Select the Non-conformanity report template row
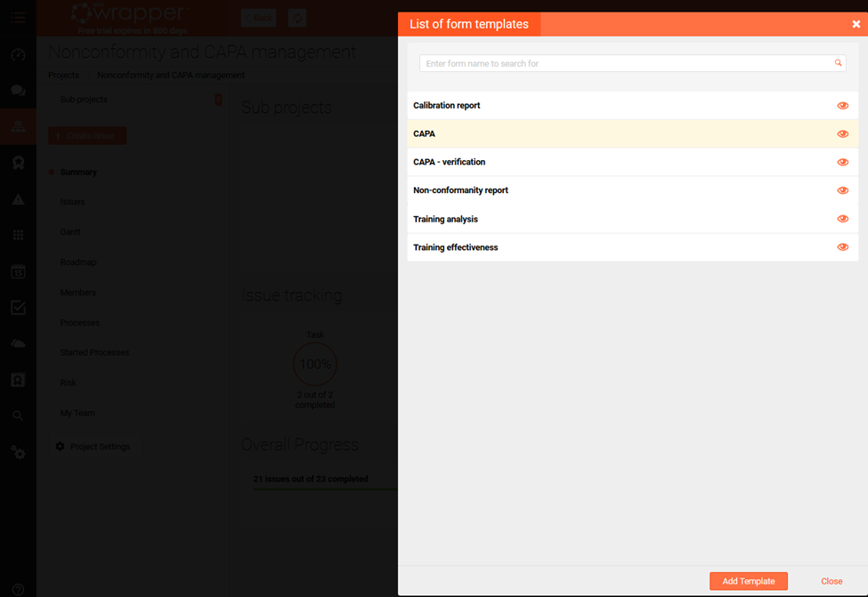This screenshot has width=868, height=597. [632, 190]
